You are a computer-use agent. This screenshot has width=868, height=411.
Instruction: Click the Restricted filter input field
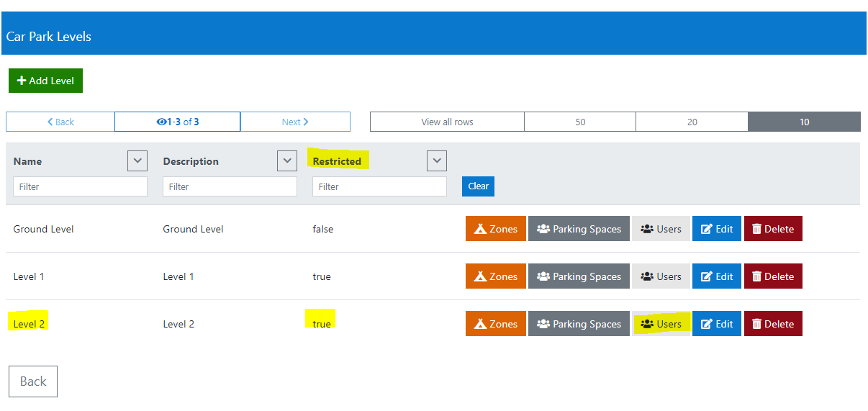(x=379, y=186)
